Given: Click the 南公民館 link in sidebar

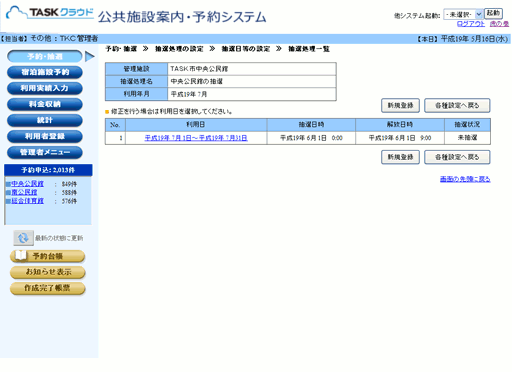Looking at the screenshot, I should [24, 192].
